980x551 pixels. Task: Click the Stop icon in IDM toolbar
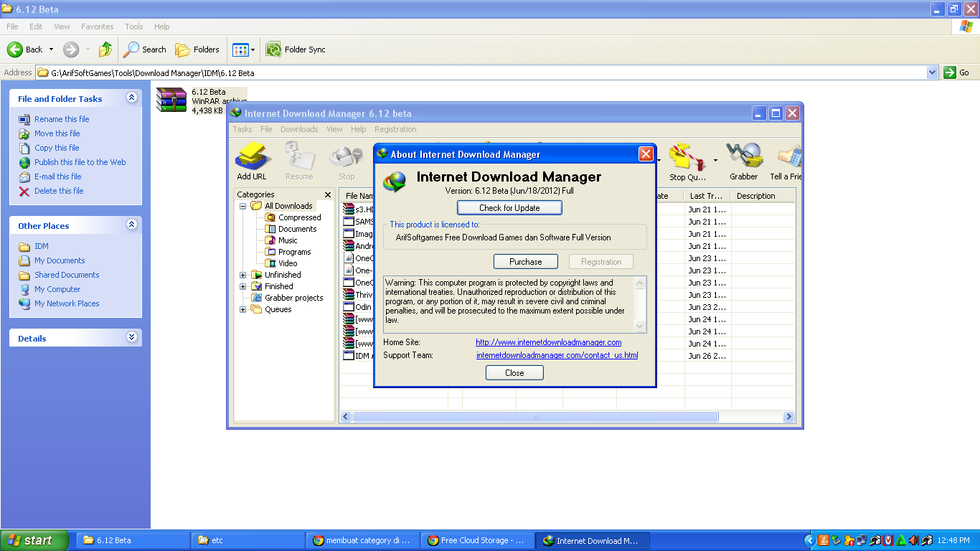click(x=347, y=156)
